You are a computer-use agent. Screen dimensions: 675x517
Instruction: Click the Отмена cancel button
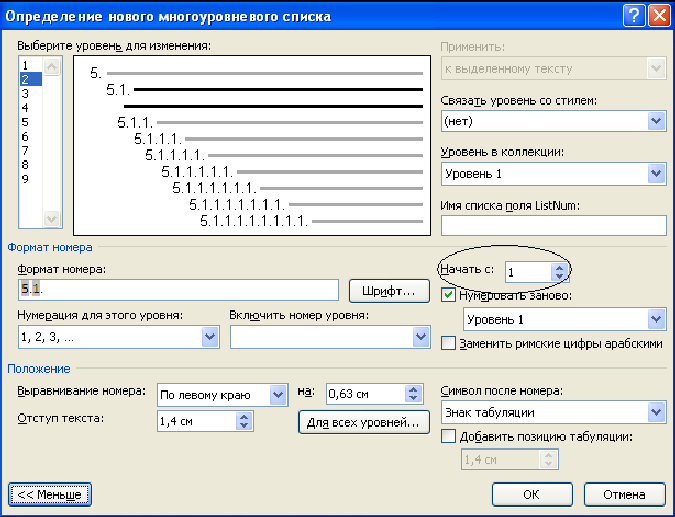pos(625,495)
